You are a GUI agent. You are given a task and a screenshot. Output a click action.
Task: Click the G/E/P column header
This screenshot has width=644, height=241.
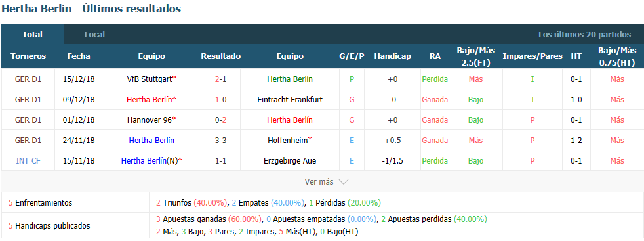(352, 56)
